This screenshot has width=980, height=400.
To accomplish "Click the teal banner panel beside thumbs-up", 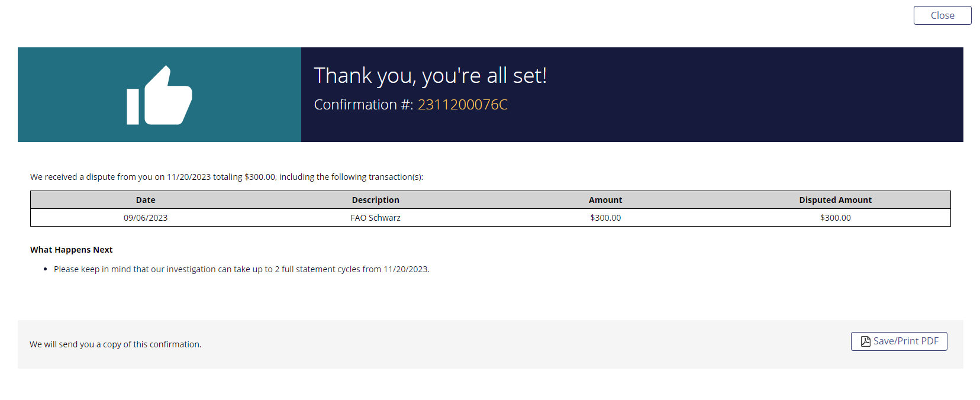I will [159, 95].
